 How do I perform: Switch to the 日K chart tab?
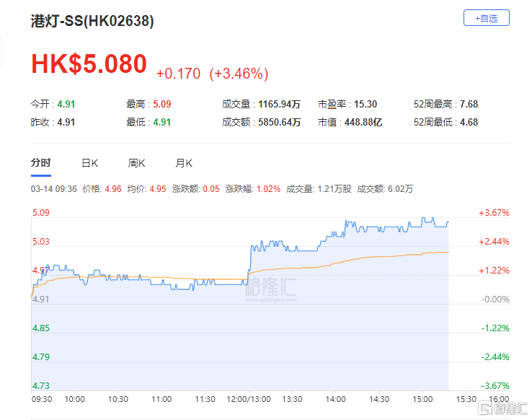[x=90, y=163]
